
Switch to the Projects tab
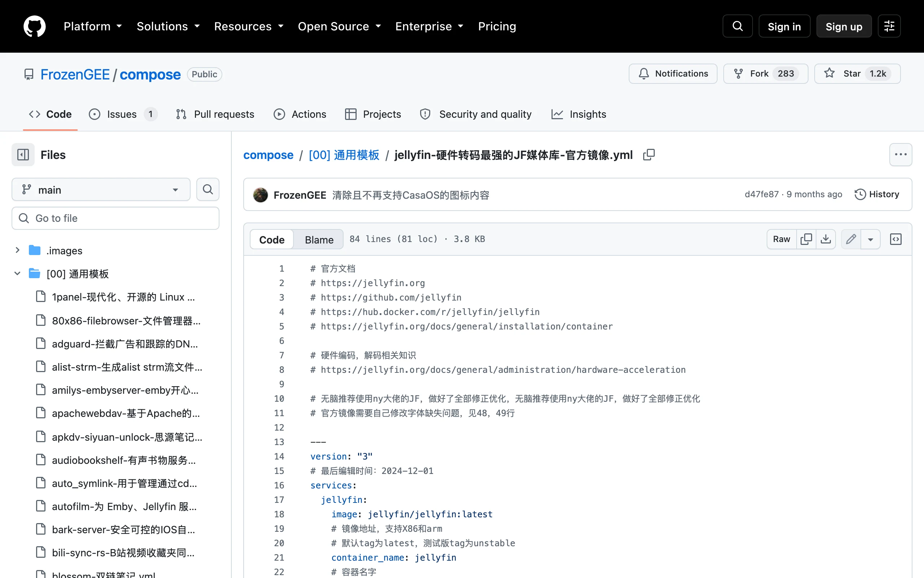(372, 114)
